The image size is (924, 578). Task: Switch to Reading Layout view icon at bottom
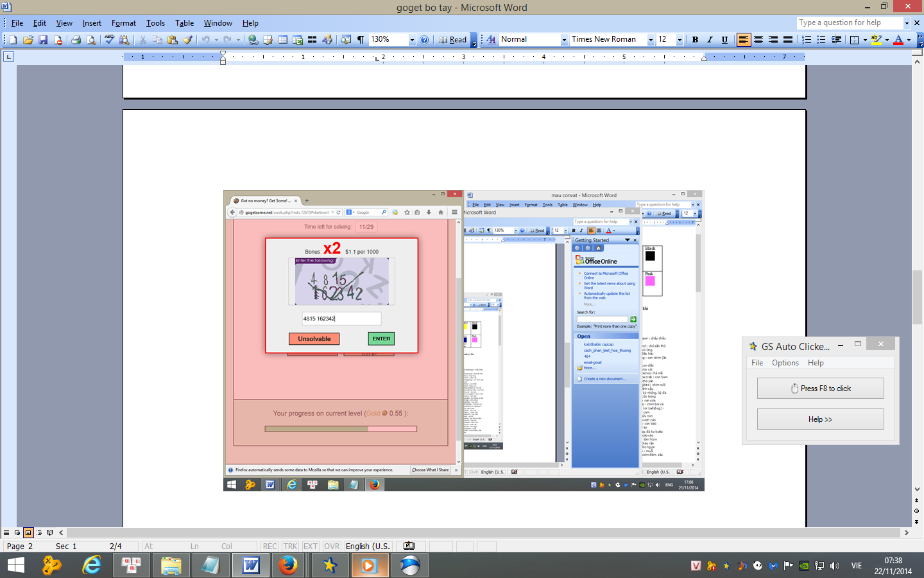pyautogui.click(x=49, y=532)
